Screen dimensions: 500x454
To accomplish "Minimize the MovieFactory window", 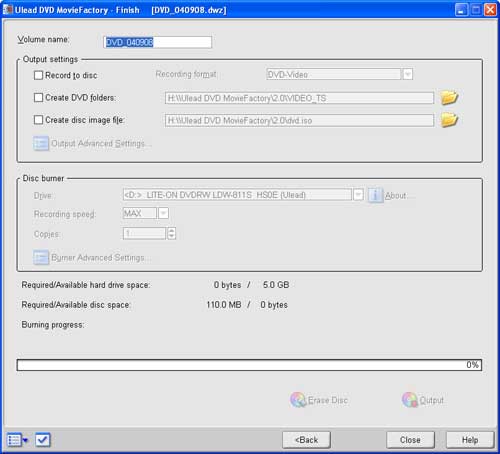I will pyautogui.click(x=462, y=10).
